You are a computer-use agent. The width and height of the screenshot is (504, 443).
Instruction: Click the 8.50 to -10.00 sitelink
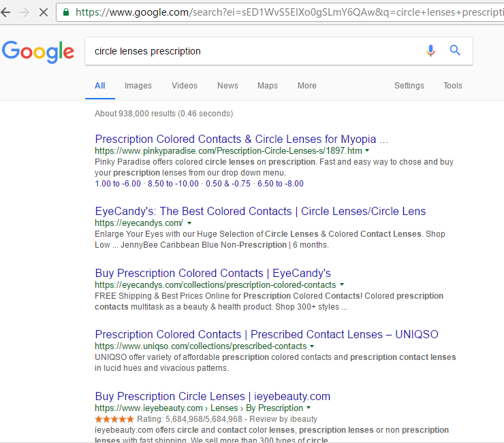(x=173, y=184)
